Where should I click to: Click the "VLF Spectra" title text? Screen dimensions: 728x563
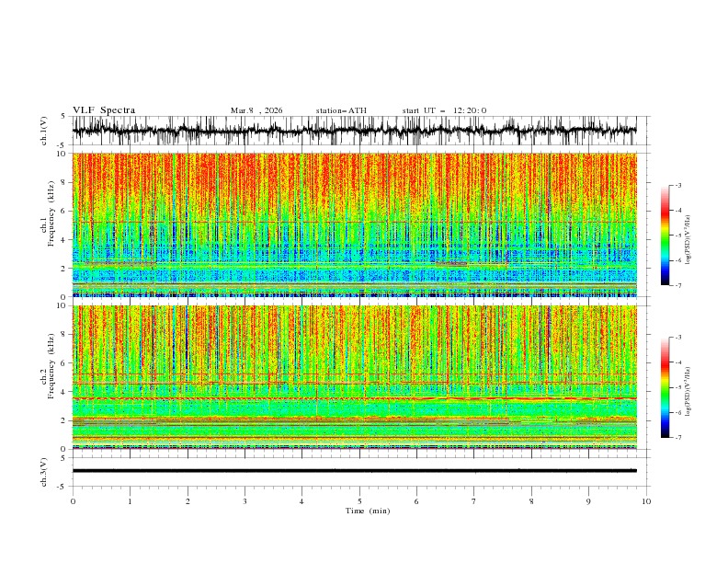(104, 110)
